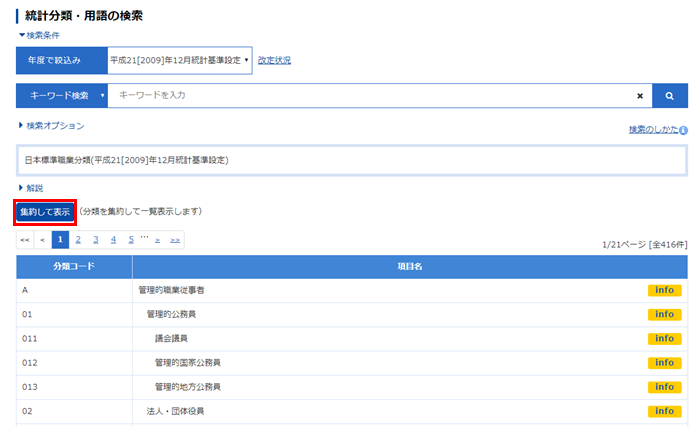Click classification code 013 cell

[x=74, y=387]
